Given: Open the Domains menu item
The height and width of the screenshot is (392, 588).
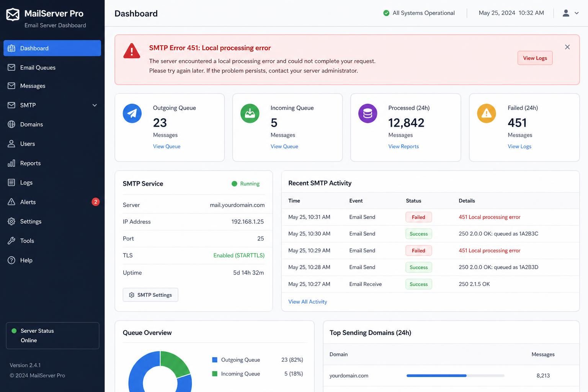Looking at the screenshot, I should pyautogui.click(x=52, y=124).
